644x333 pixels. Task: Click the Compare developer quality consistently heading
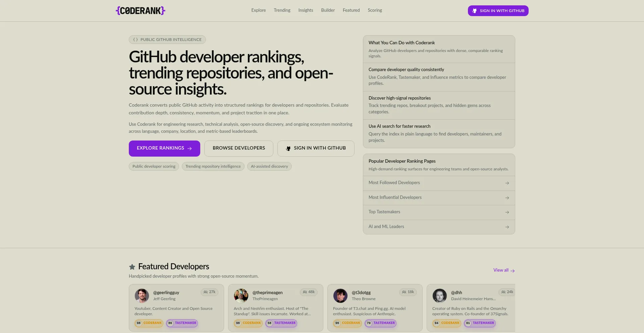coord(406,70)
